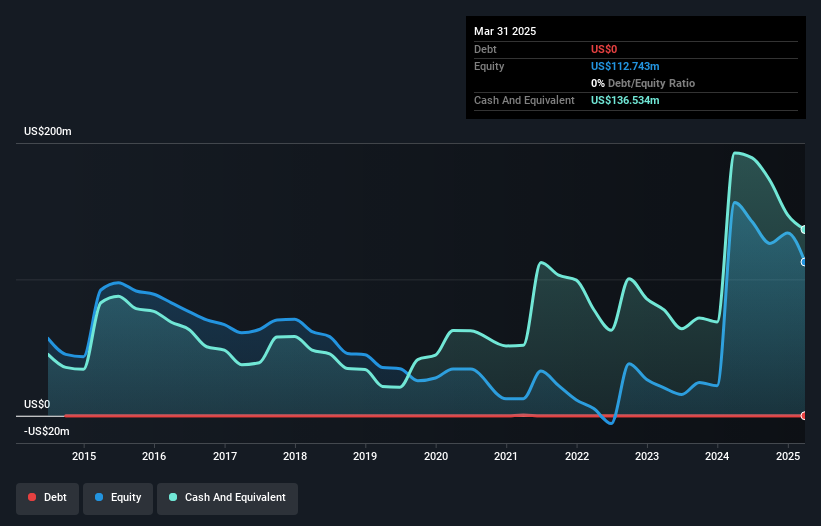Viewport: 821px width, 526px height.
Task: Click the -US$20m y-axis label
Action: click(47, 431)
